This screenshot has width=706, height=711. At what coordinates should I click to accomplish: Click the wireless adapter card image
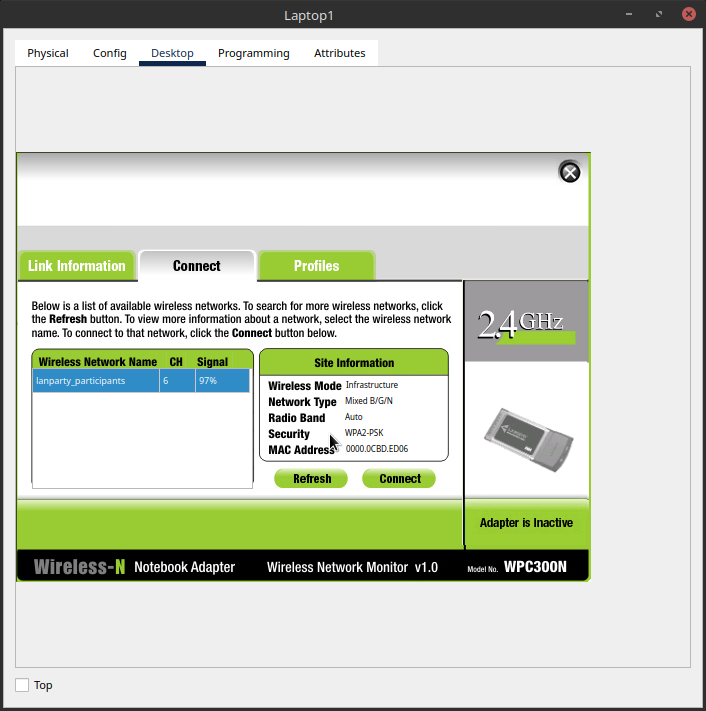pyautogui.click(x=528, y=430)
